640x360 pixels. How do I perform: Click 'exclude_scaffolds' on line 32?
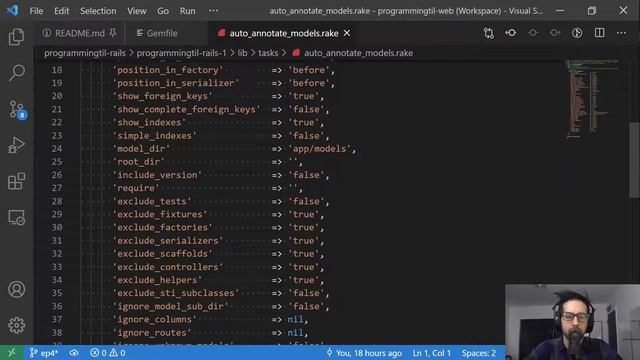tap(162, 254)
